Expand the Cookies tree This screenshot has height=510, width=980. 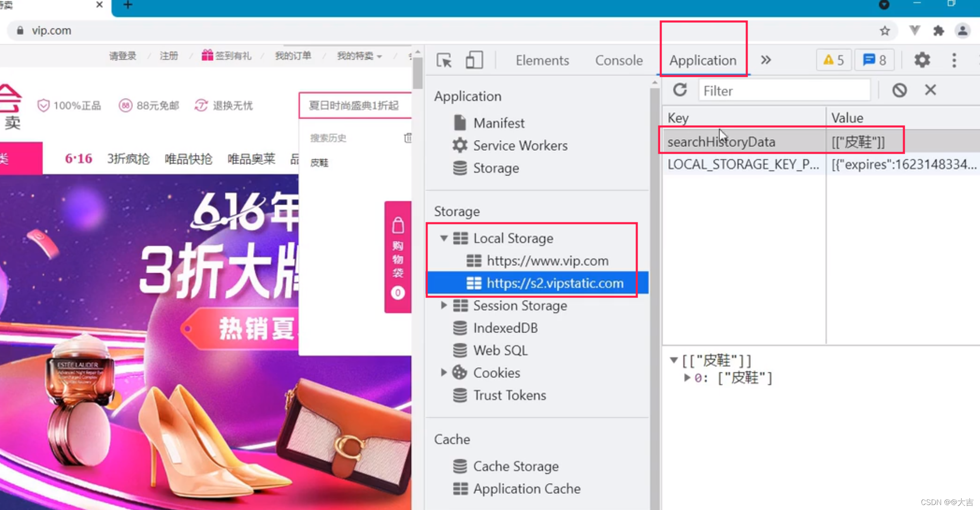coord(444,372)
